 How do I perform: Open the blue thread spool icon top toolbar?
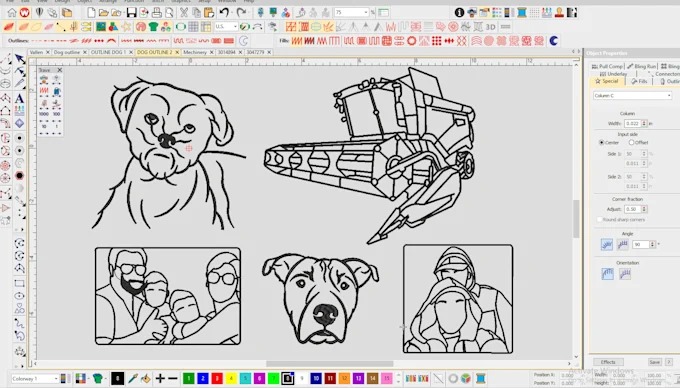click(522, 13)
